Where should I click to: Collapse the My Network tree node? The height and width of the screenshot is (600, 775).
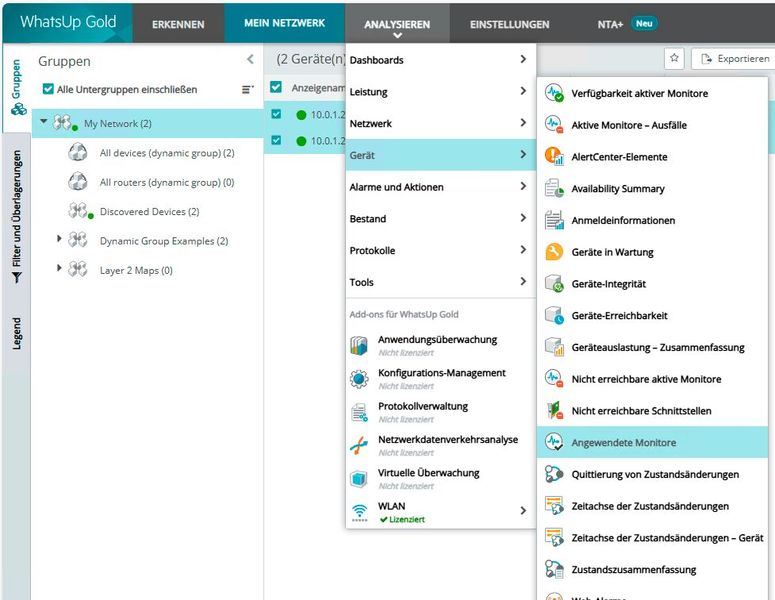43,121
